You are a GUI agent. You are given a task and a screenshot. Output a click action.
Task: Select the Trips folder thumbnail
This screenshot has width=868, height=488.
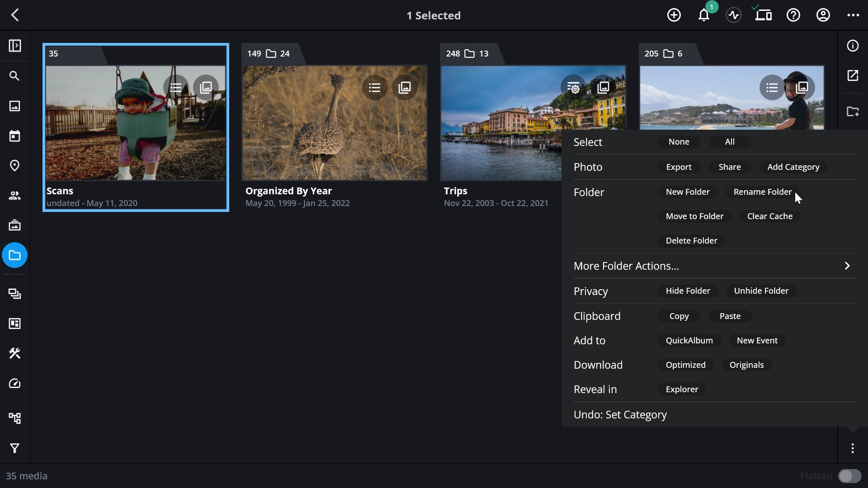pos(501,123)
